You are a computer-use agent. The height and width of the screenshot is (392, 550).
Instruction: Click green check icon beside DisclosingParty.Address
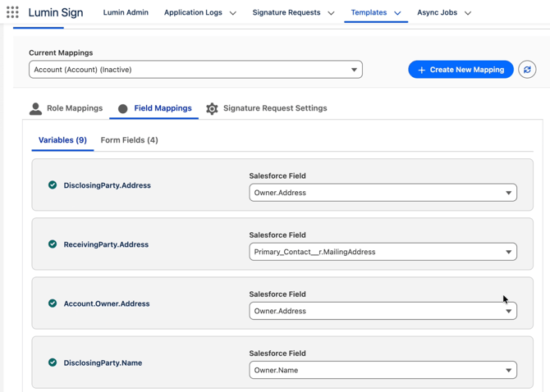(x=53, y=185)
